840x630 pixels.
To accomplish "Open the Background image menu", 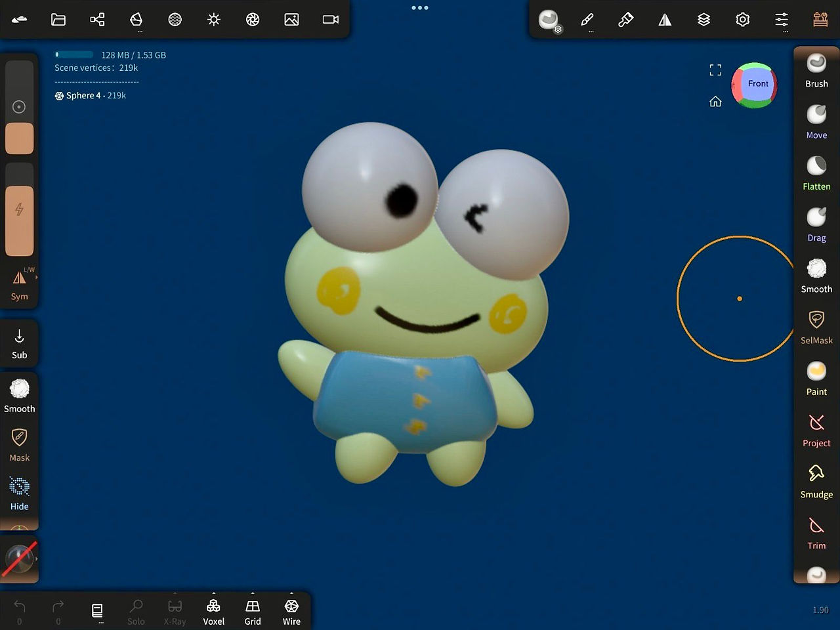I will 291,20.
